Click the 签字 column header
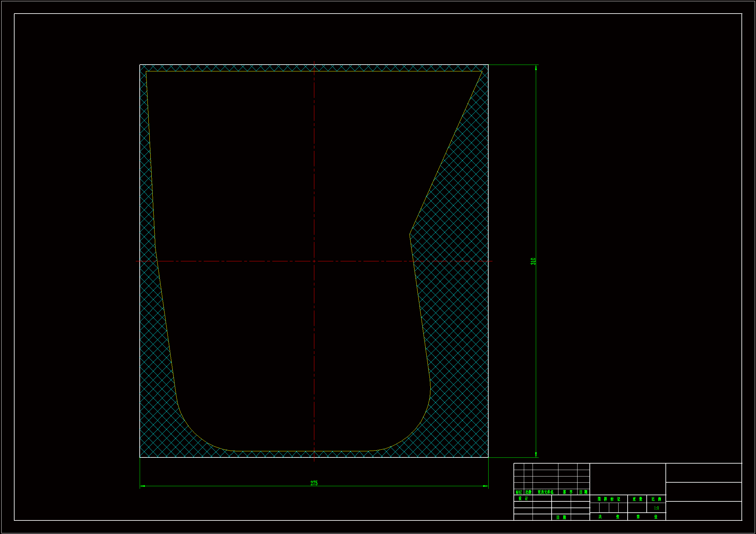Viewport: 756px width, 534px height. pyautogui.click(x=568, y=492)
